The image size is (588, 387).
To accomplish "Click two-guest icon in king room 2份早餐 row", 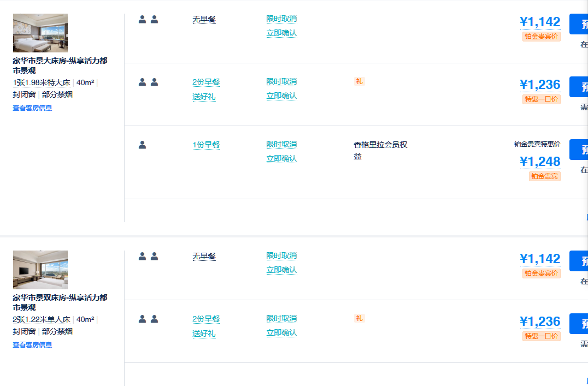I will (148, 82).
